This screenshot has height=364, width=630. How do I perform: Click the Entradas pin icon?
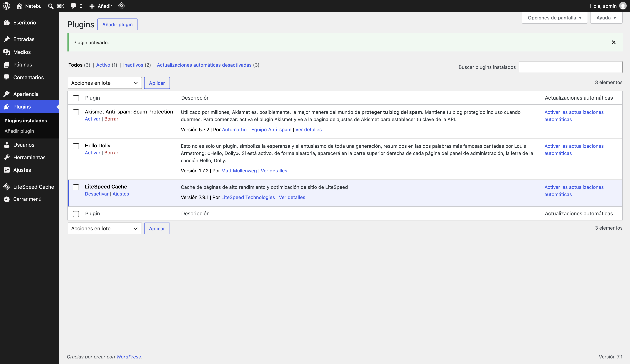tap(7, 39)
